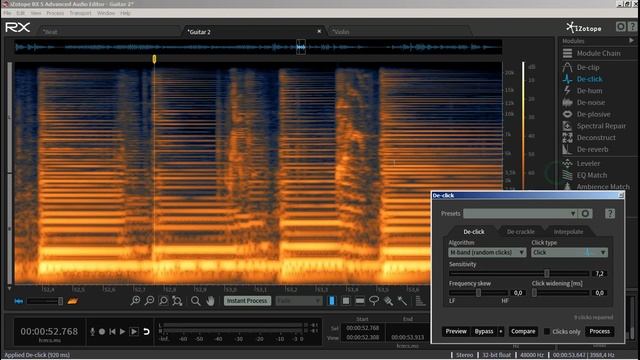This screenshot has height=360, width=640.
Task: Click the Instant Process button
Action: pos(247,301)
